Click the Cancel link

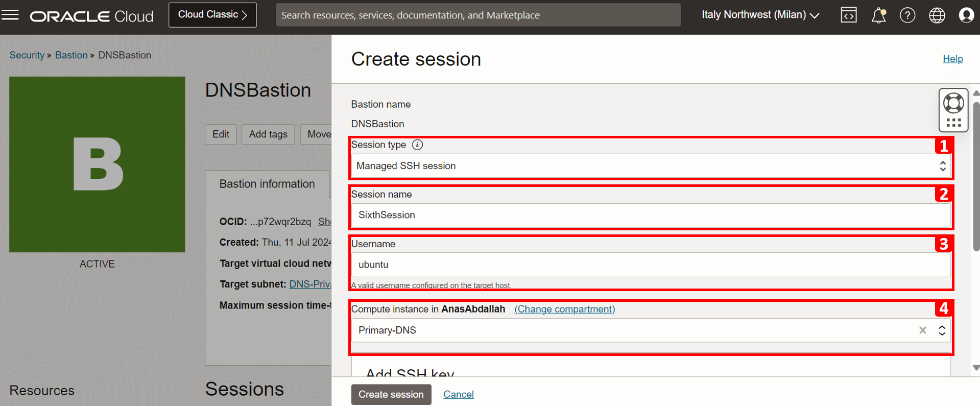(459, 394)
